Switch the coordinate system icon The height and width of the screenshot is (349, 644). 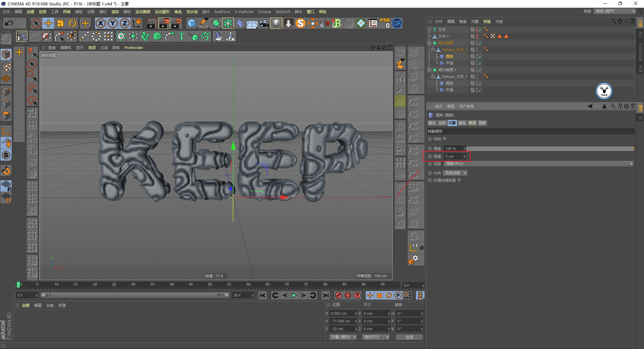tap(137, 23)
